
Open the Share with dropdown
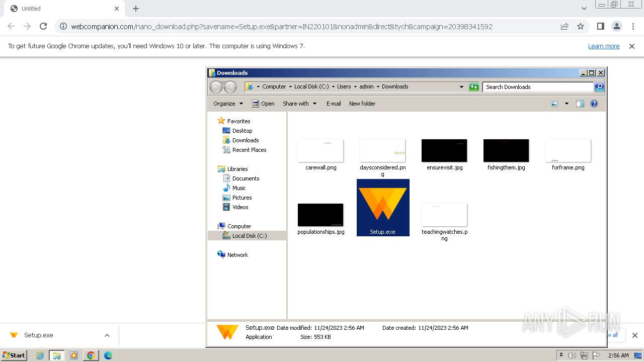(x=299, y=104)
